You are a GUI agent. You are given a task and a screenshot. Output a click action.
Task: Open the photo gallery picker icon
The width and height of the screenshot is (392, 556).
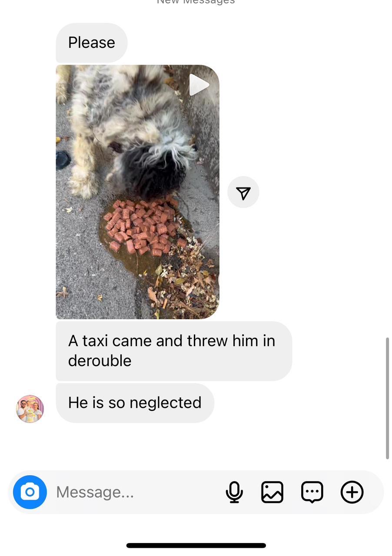coord(272,492)
